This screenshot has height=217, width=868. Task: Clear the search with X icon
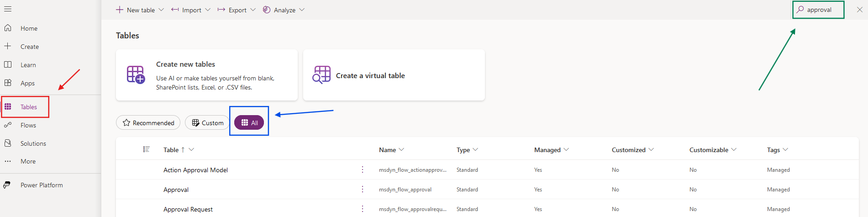coord(859,10)
